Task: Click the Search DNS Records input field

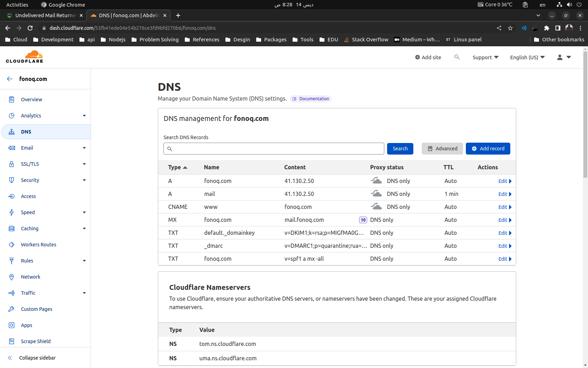Action: pyautogui.click(x=274, y=149)
